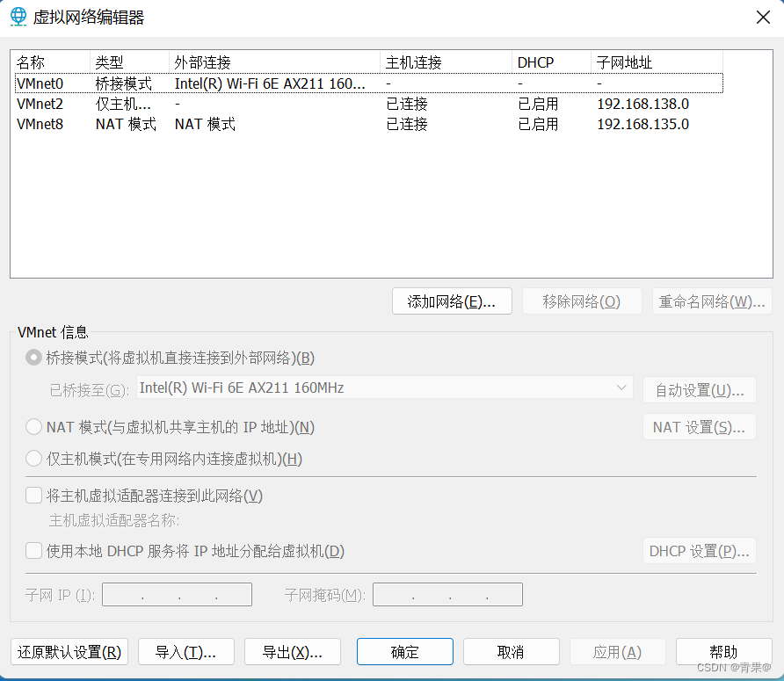Check 使用本地 DHCP 服务 checkbox

[x=33, y=551]
